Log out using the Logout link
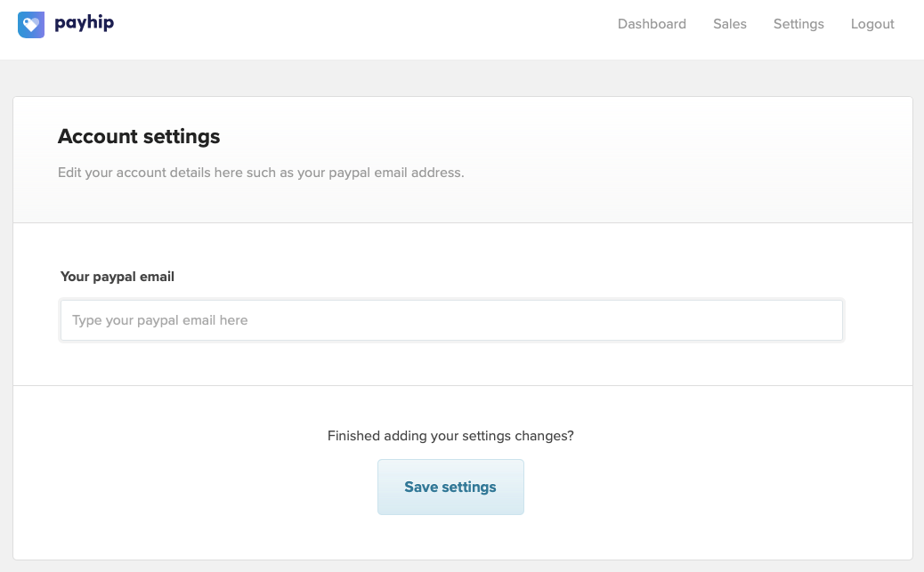Screen dimensions: 924x572 coord(872,24)
